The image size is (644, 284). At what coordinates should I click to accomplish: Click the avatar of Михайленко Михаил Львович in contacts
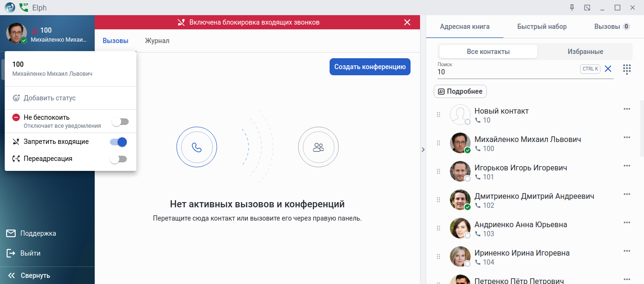click(x=460, y=143)
